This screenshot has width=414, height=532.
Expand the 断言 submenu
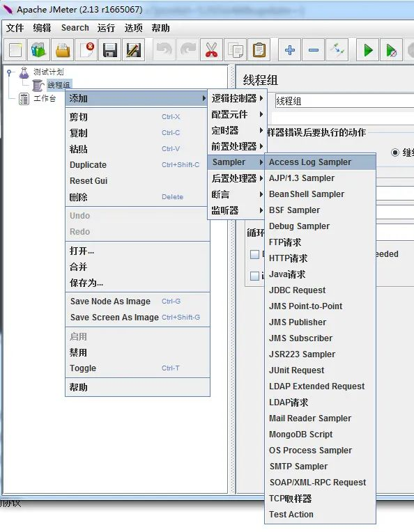pos(237,194)
